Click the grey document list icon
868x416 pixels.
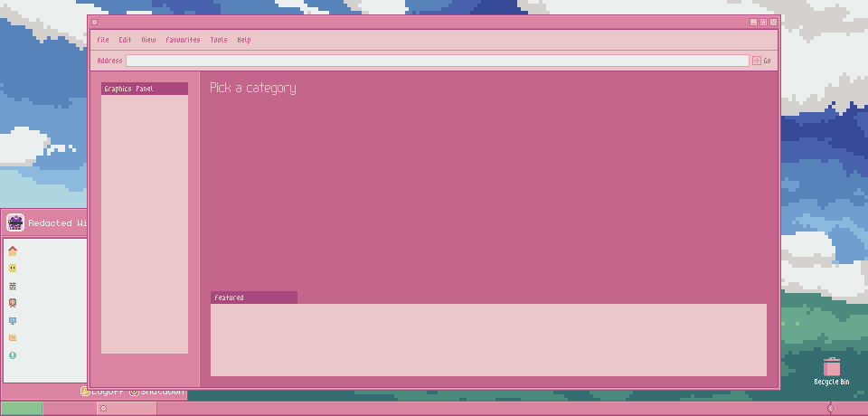click(x=13, y=286)
